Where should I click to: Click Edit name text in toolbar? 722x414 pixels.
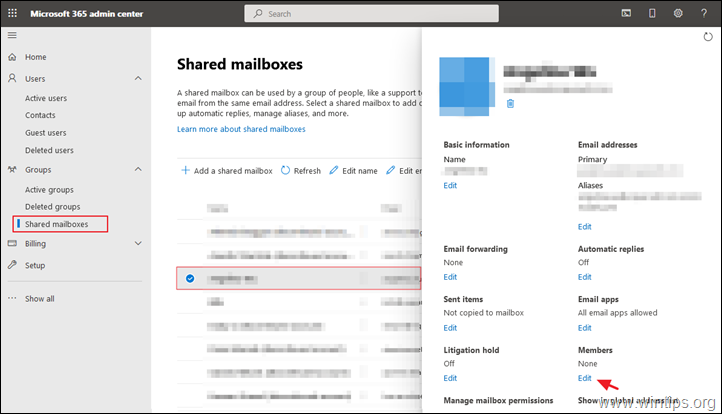pyautogui.click(x=360, y=171)
